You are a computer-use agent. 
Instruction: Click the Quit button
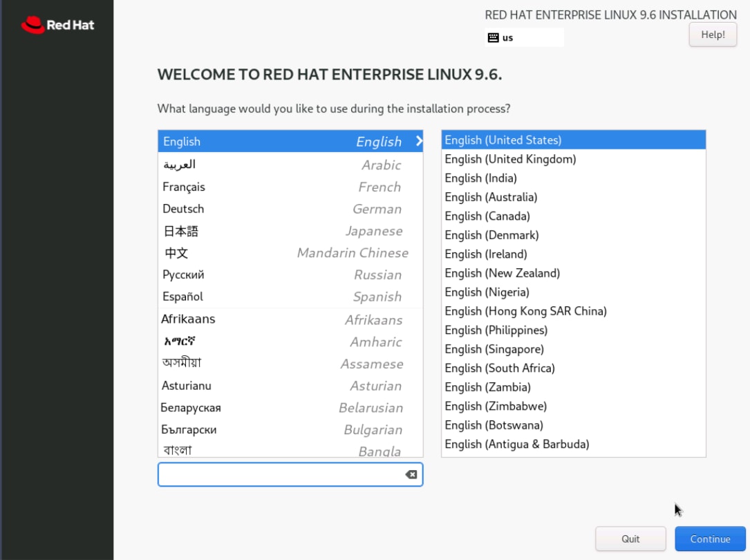pos(630,539)
